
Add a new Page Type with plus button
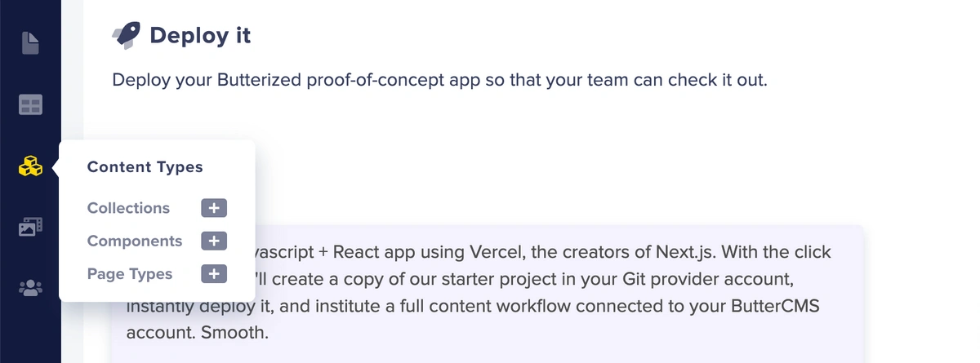tap(214, 274)
